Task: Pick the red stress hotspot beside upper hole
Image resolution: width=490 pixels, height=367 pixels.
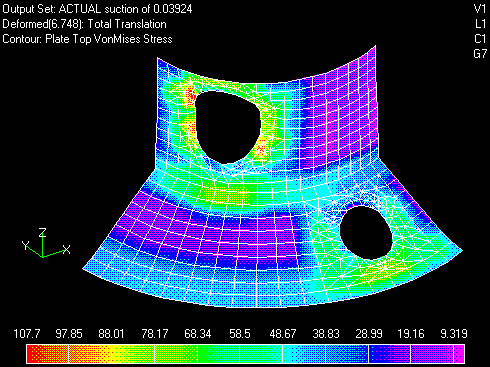Action: click(191, 96)
